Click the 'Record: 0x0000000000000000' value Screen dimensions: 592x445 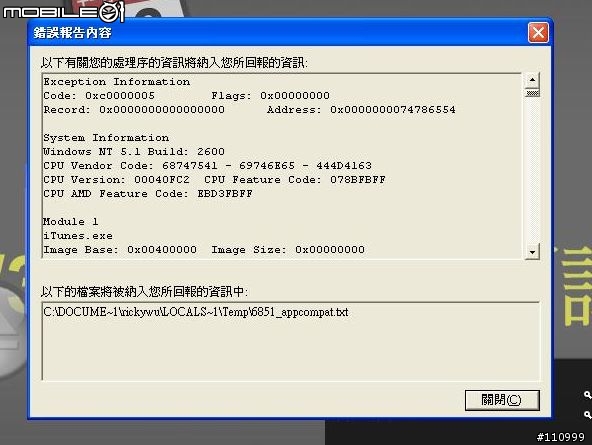tap(134, 110)
